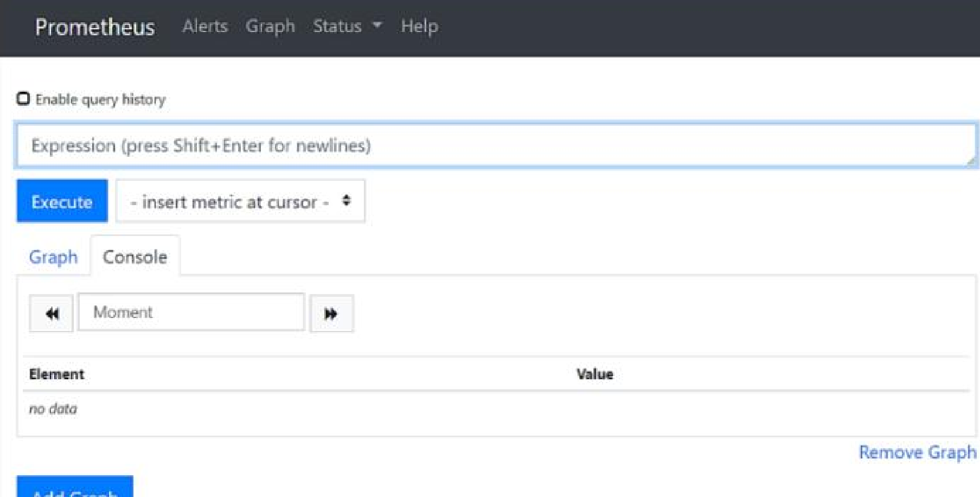
Task: Focus the Expression input field
Action: click(x=496, y=145)
